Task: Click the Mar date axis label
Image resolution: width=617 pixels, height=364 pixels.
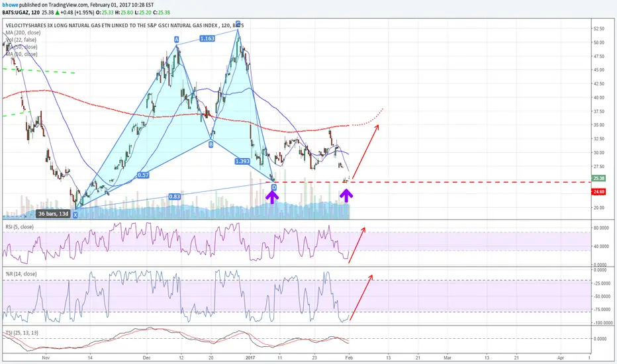Action: click(x=448, y=357)
